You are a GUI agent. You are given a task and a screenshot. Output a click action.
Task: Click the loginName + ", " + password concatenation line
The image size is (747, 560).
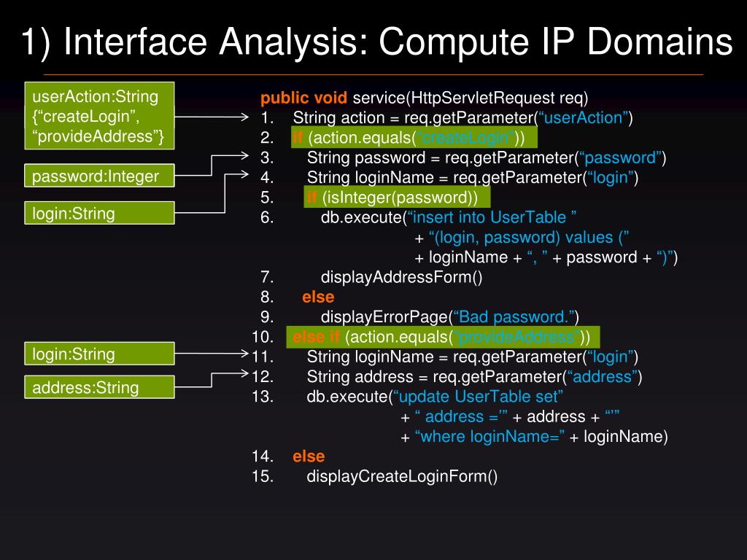[546, 257]
